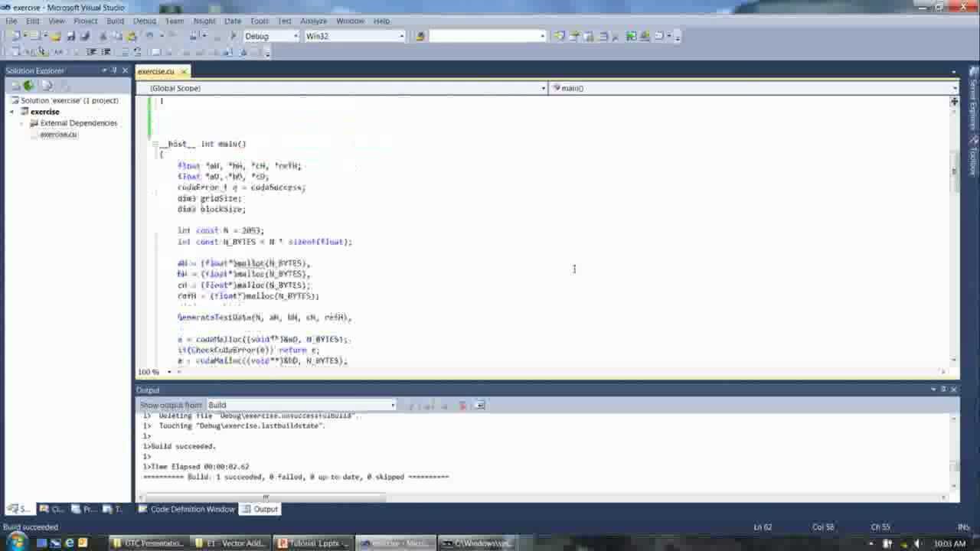Expand the External Dependencies folder
Viewport: 980px width, 551px height.
(x=22, y=123)
